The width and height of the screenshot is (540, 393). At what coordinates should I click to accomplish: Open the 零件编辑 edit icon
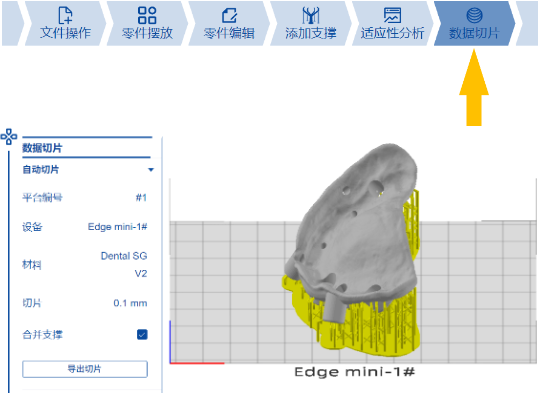pos(229,15)
